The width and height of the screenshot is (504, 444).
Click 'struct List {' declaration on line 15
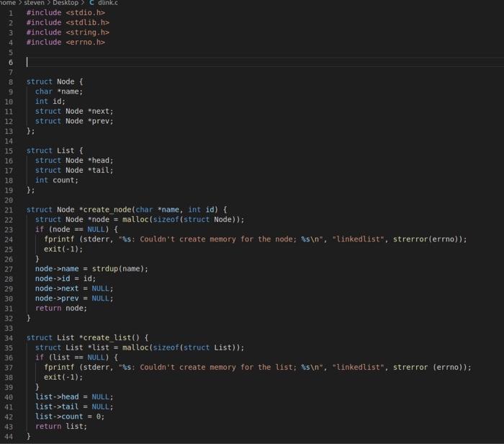pos(55,151)
